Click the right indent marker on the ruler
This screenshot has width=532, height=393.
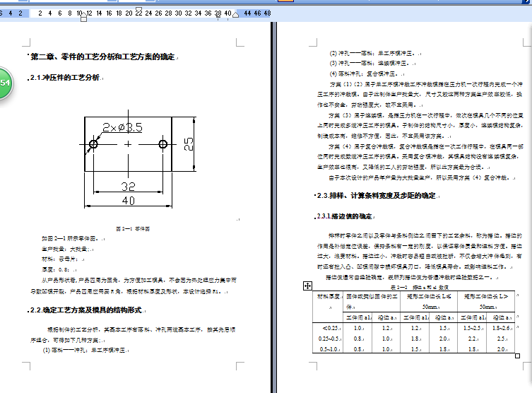pyautogui.click(x=235, y=14)
